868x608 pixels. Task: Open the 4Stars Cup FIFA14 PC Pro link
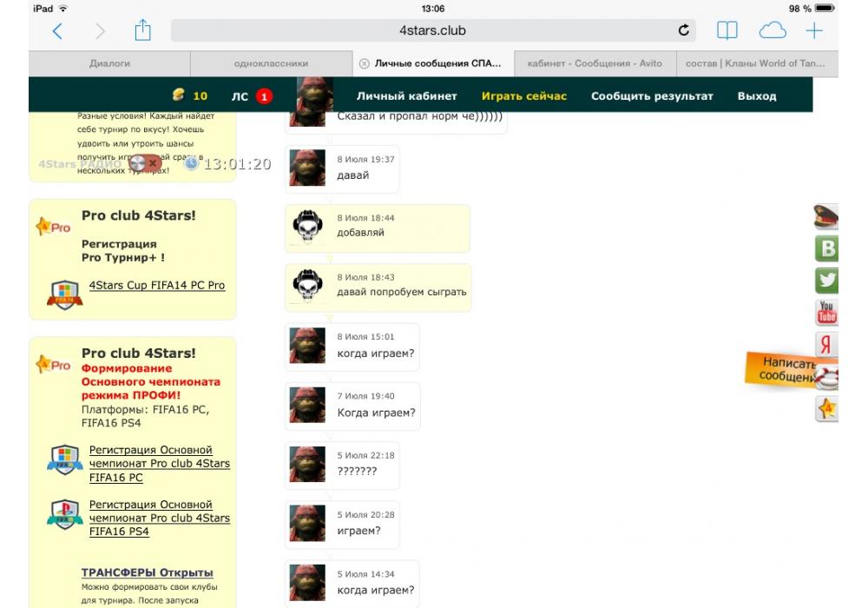point(157,285)
